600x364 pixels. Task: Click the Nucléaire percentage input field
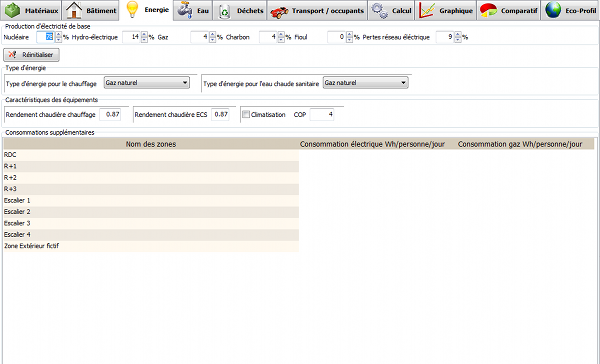[46, 37]
